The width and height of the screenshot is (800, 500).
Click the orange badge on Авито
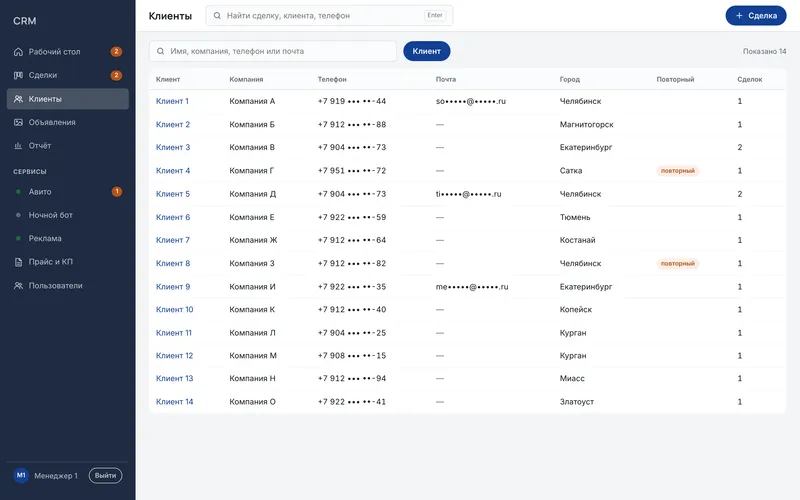[117, 192]
